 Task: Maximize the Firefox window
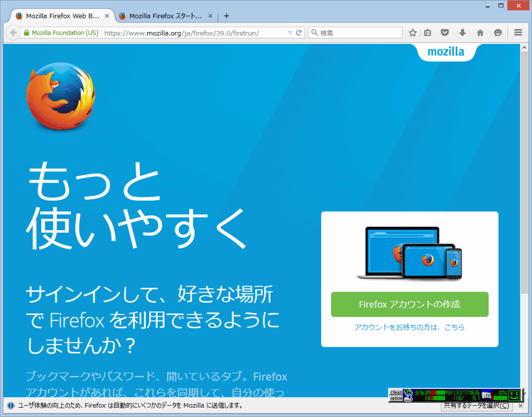tap(501, 6)
